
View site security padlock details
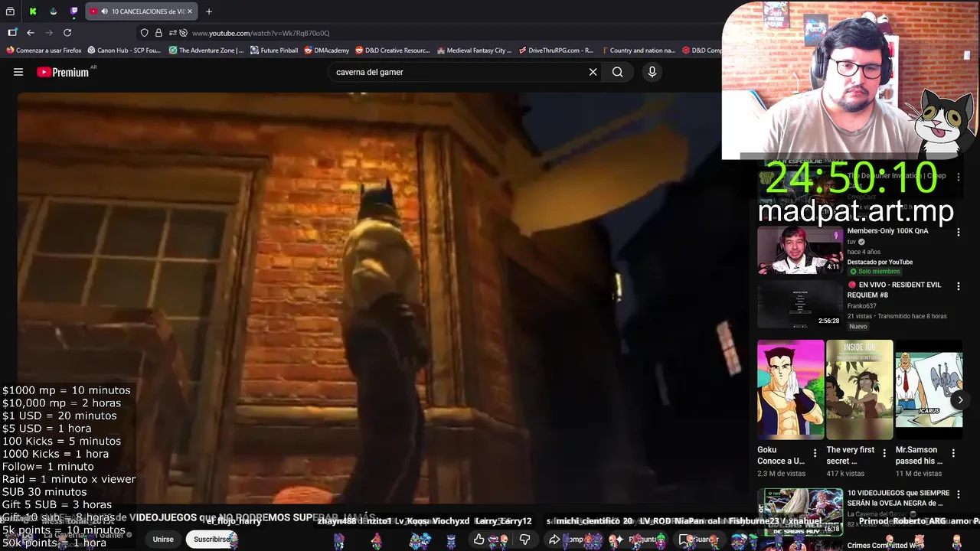click(x=158, y=33)
